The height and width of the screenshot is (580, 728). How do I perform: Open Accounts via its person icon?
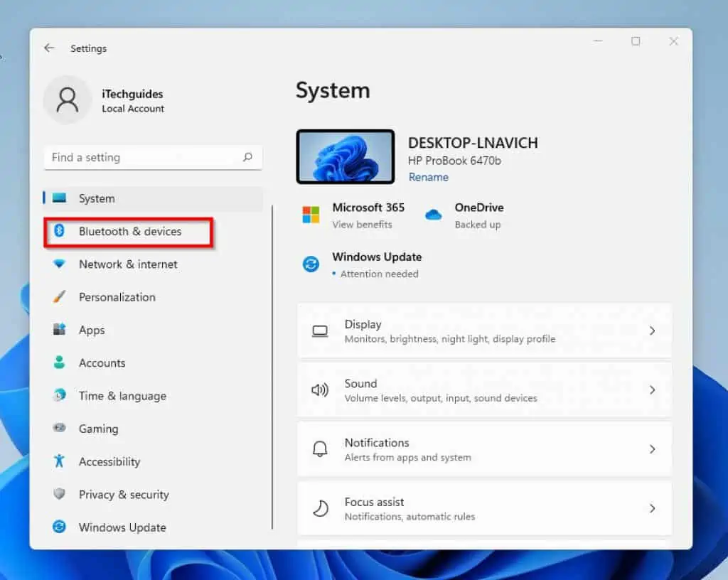coord(60,362)
